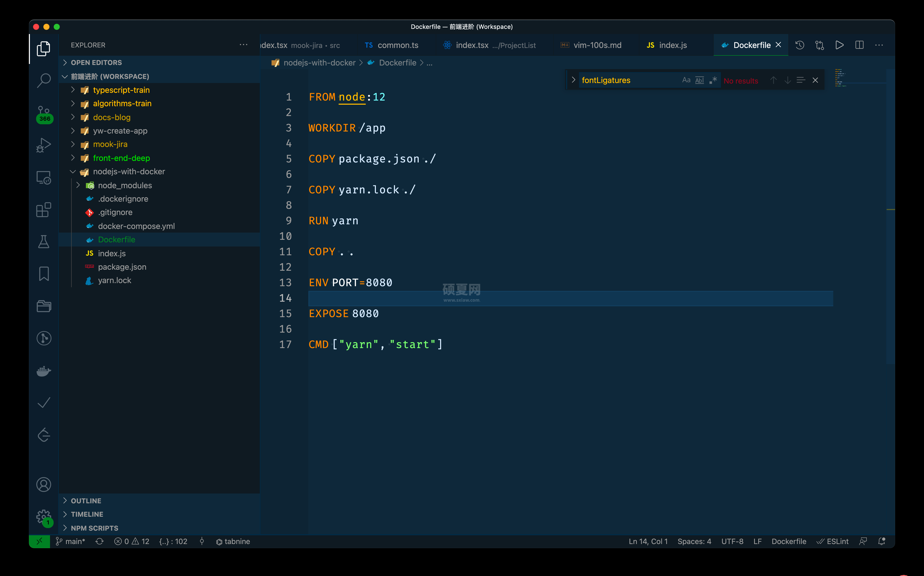Go to next match in find widget
The image size is (924, 576).
pos(788,80)
